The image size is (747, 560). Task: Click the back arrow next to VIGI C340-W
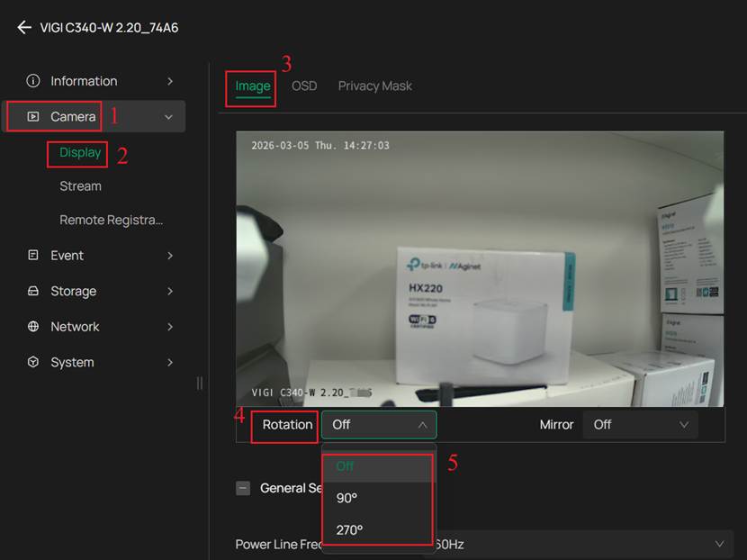(x=24, y=27)
